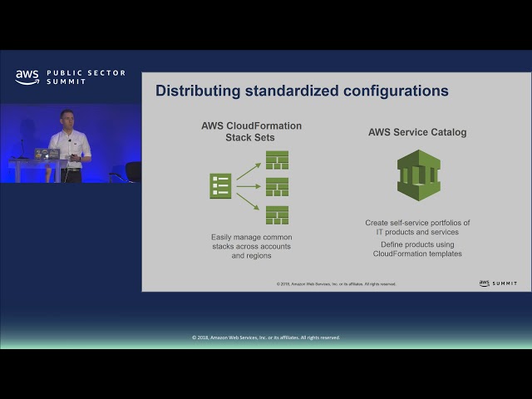The height and width of the screenshot is (399, 532).
Task: Click 'Easily manage common stacks' description text
Action: click(251, 246)
